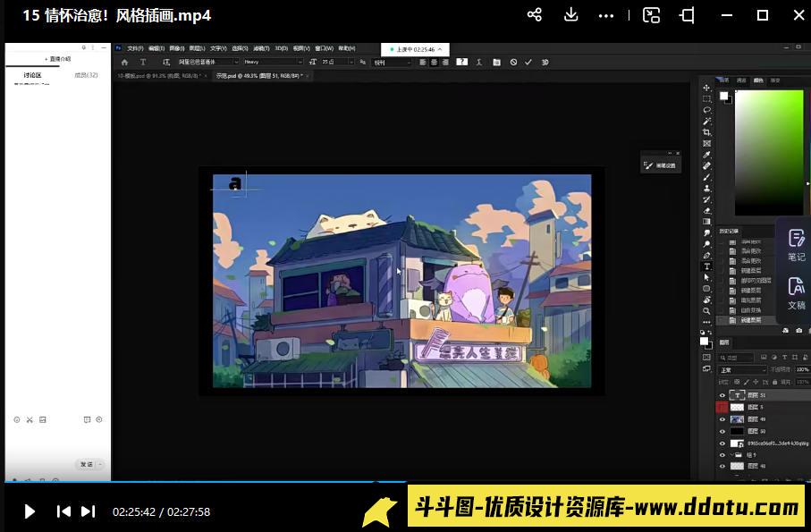Open the 文字(Y) menu
The width and height of the screenshot is (811, 532).
coord(218,48)
